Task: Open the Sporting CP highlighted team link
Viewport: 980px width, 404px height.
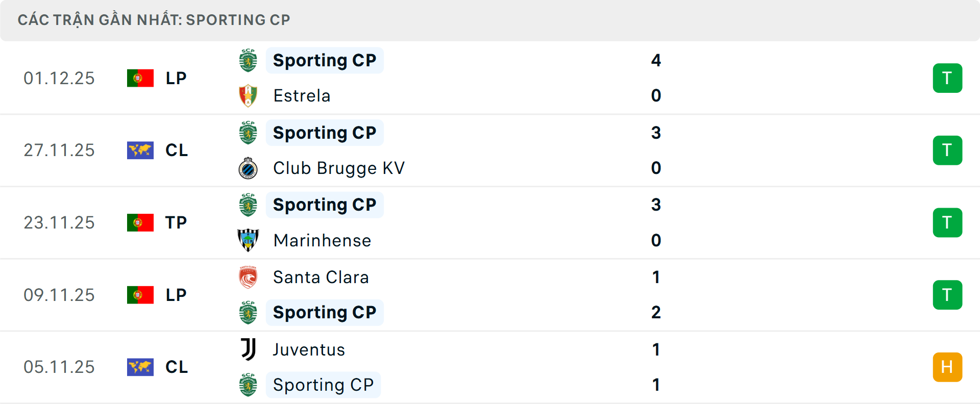Action: click(x=325, y=60)
